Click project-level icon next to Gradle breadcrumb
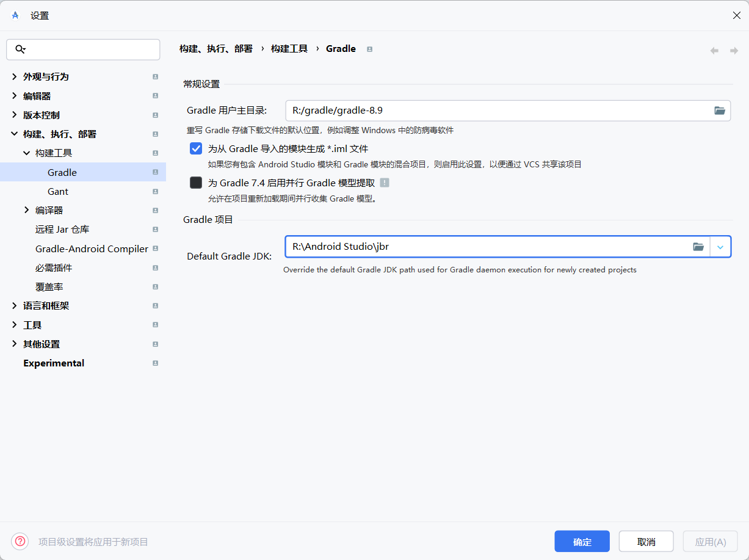This screenshot has width=749, height=560. coord(369,49)
